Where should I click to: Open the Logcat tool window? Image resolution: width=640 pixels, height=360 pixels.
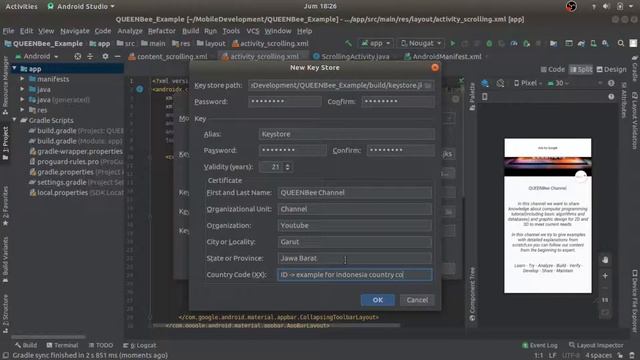pyautogui.click(x=140, y=345)
